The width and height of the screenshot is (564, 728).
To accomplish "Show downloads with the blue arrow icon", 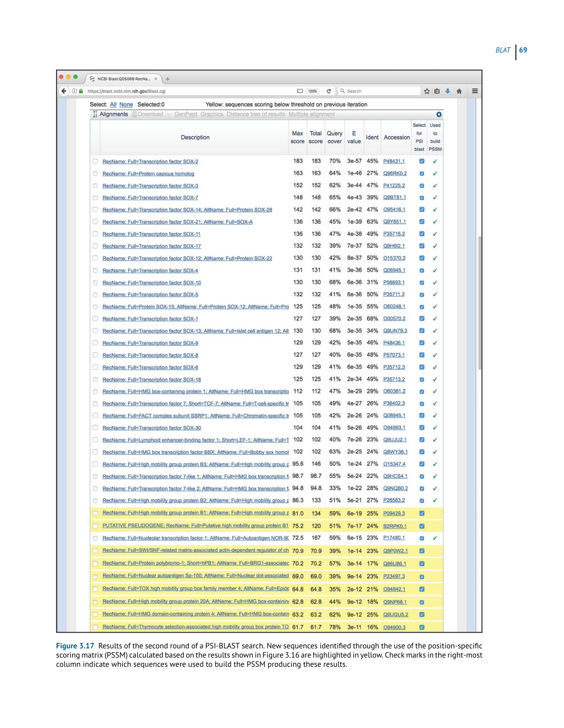I will (x=448, y=91).
